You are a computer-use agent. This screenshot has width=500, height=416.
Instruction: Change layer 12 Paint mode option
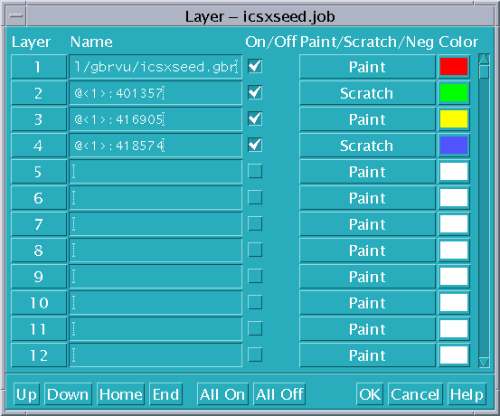(x=367, y=355)
